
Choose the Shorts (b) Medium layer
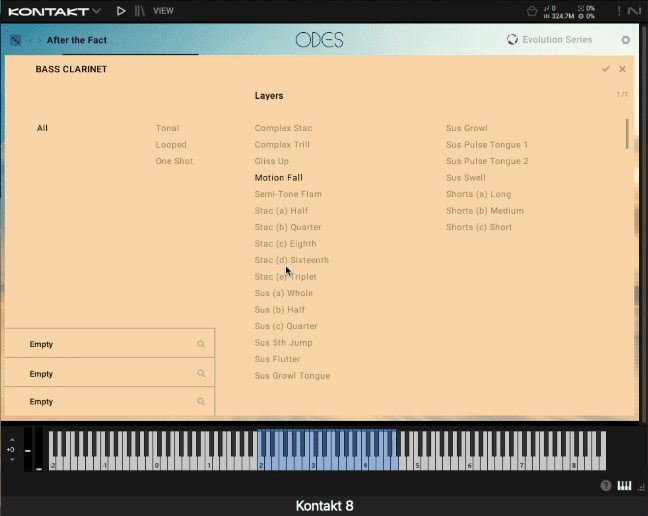pos(485,211)
